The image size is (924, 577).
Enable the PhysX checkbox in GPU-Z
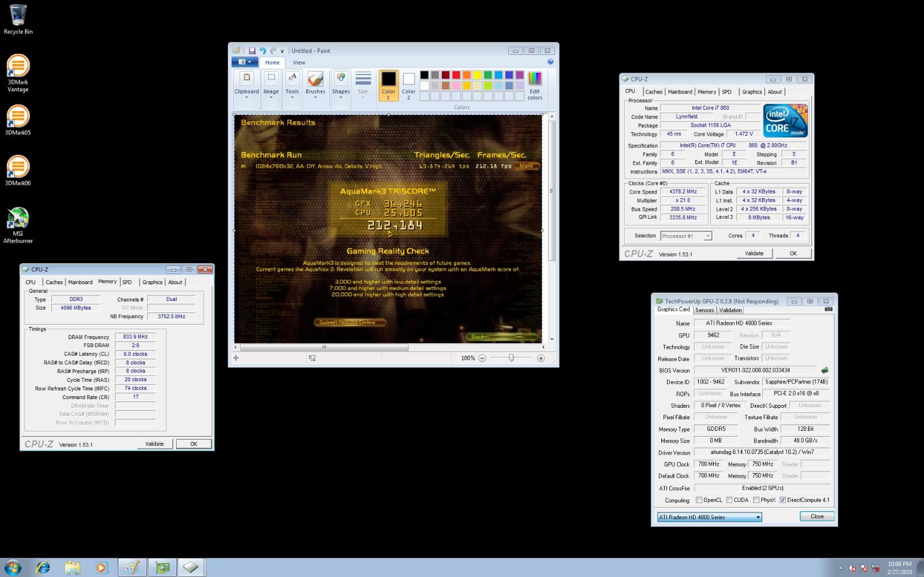tap(756, 500)
